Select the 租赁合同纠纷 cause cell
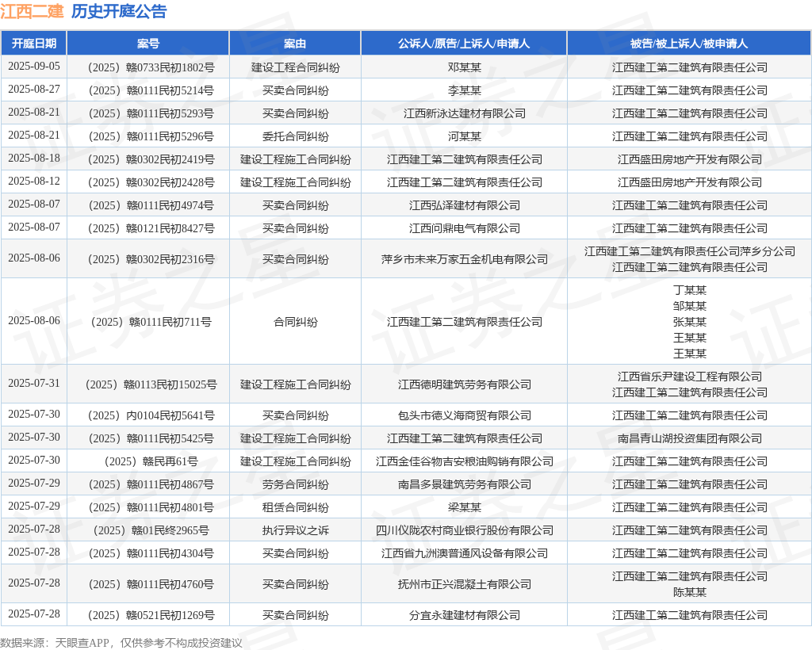The height and width of the screenshot is (650, 812). click(295, 507)
